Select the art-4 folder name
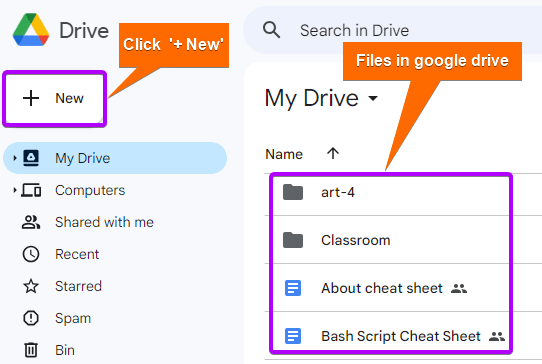The image size is (542, 364). pyautogui.click(x=338, y=193)
